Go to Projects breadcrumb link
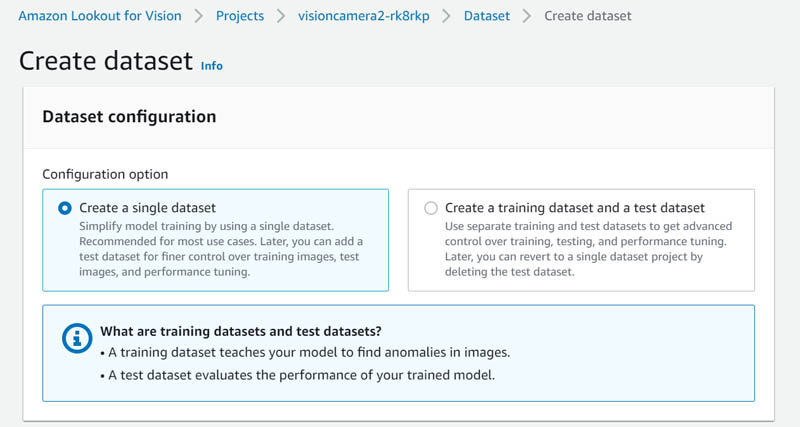This screenshot has height=427, width=800. pyautogui.click(x=240, y=16)
